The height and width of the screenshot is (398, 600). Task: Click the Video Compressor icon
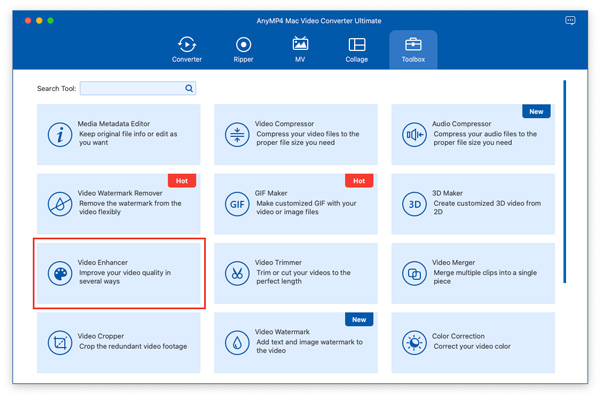[237, 135]
